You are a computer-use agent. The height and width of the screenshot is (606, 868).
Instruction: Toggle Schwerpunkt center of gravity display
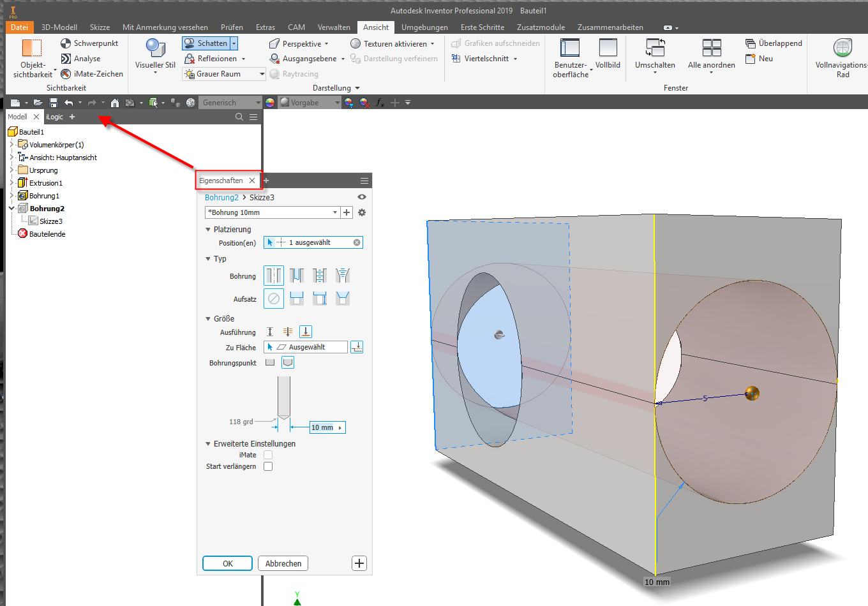[89, 43]
